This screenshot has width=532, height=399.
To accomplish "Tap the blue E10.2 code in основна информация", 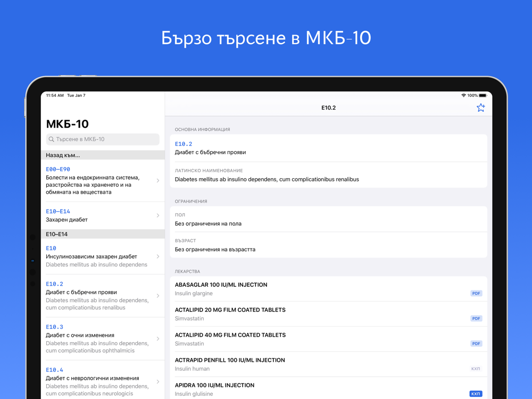I will [184, 144].
